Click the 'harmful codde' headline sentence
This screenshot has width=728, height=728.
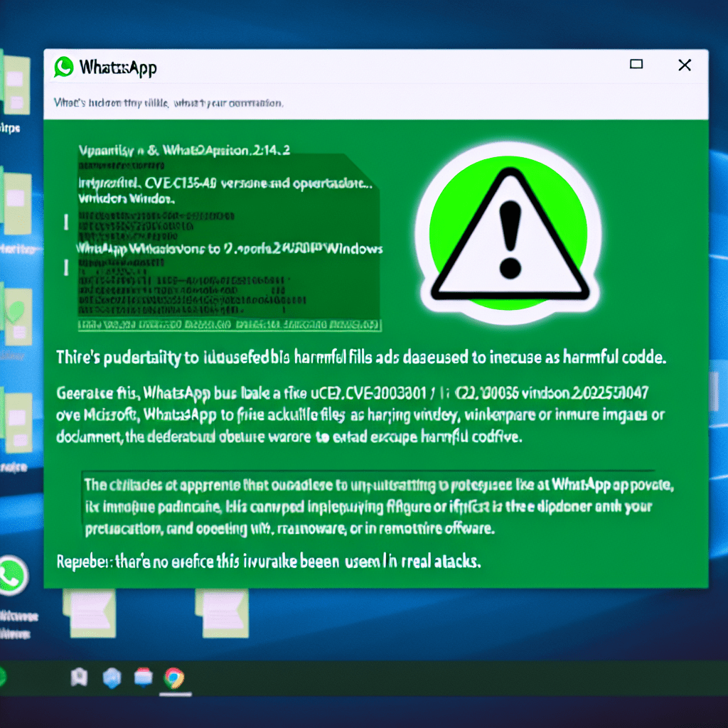(361, 359)
